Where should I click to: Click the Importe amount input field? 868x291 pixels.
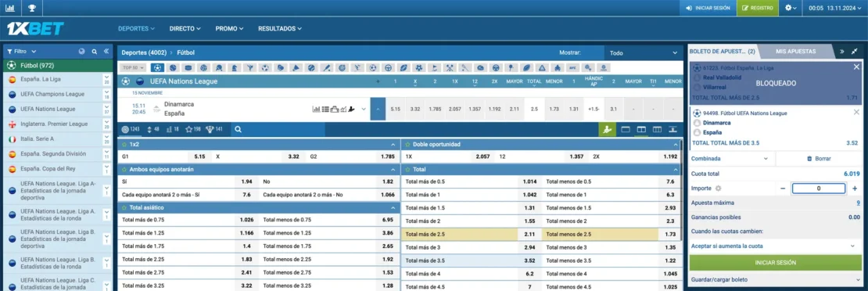pyautogui.click(x=818, y=189)
